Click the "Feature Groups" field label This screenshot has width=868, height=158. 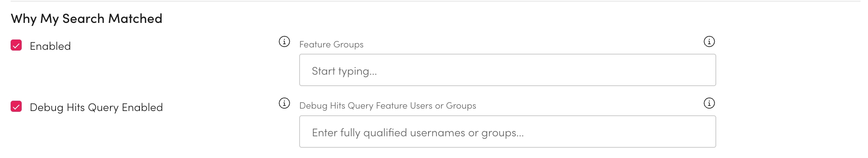coord(331,45)
